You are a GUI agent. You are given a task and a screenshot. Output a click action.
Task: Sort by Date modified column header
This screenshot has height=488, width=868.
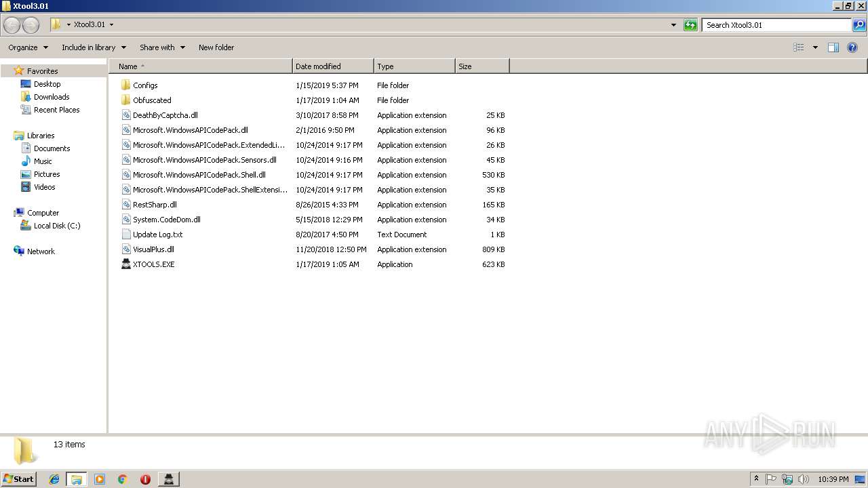point(333,66)
